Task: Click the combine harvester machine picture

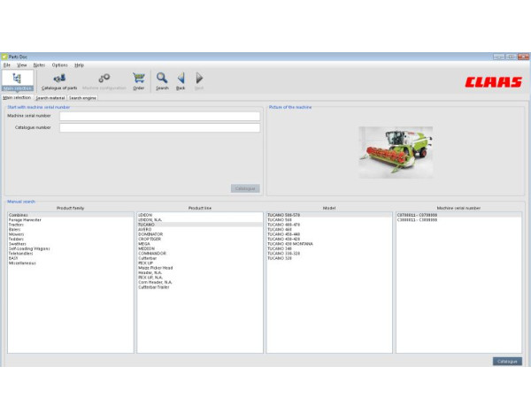Action: (396, 151)
